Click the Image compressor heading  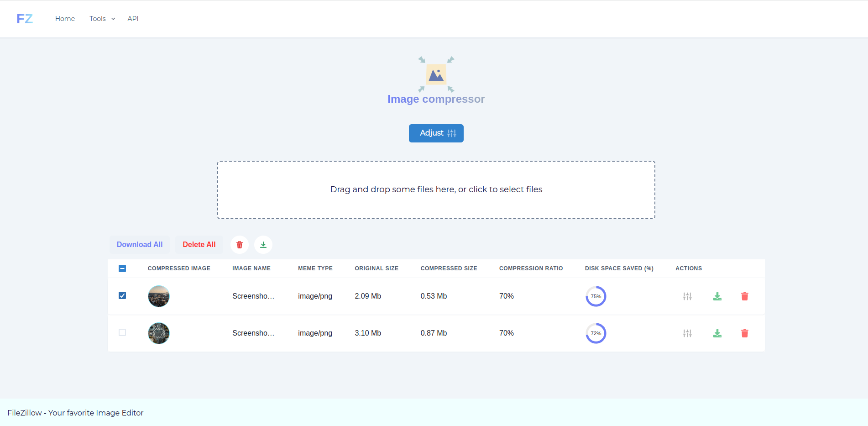tap(436, 99)
